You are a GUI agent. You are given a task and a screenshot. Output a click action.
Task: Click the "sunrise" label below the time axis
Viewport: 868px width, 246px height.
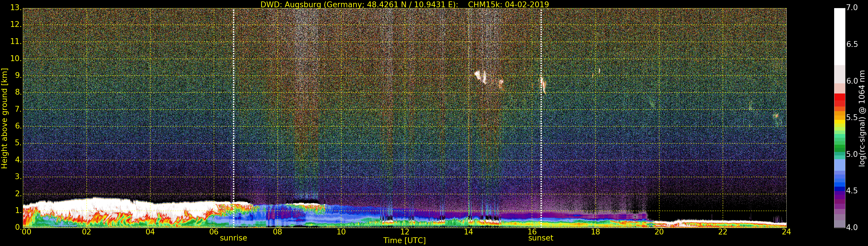coord(233,238)
